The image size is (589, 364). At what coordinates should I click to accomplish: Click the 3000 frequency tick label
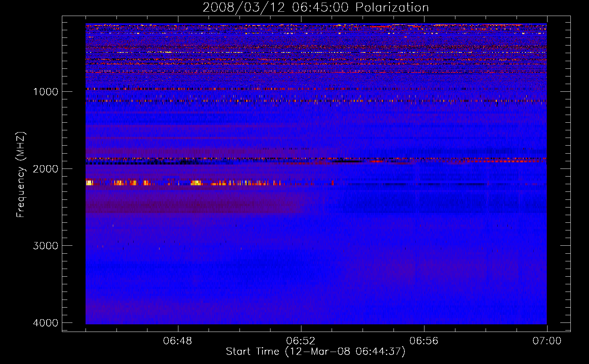pos(46,246)
